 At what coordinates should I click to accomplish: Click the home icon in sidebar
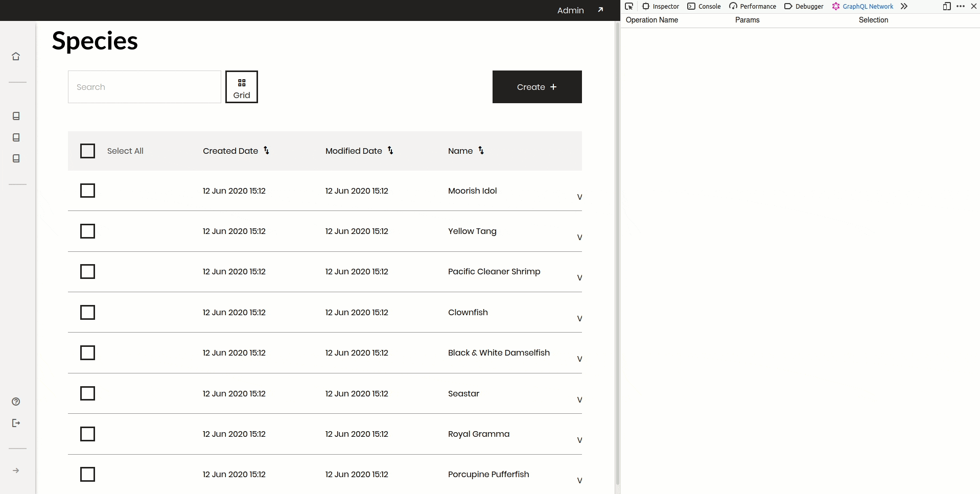coord(16,56)
